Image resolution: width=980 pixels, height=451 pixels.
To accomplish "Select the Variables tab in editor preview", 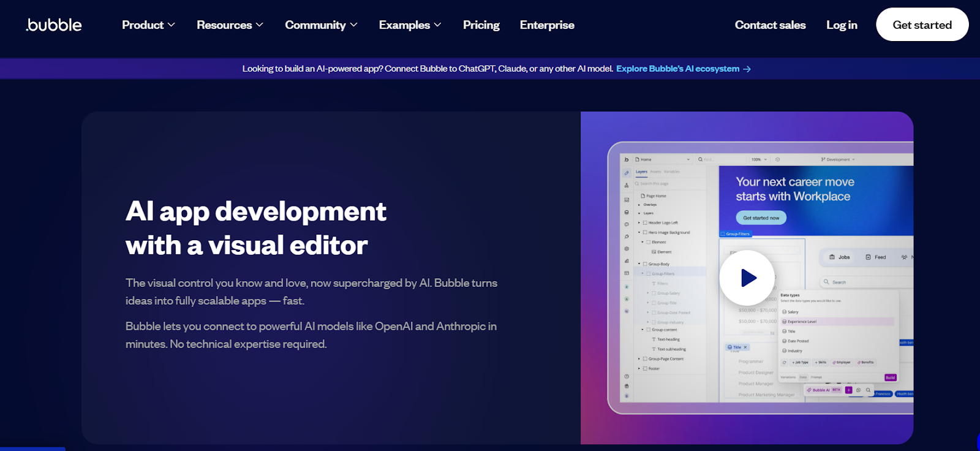I will tap(672, 172).
